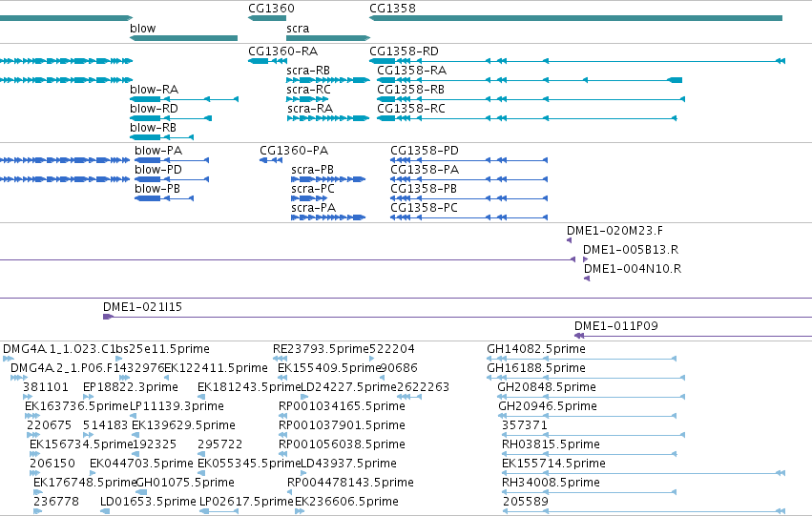Click the RP001037901.5prime EST label
The height and width of the screenshot is (516, 812).
[342, 426]
